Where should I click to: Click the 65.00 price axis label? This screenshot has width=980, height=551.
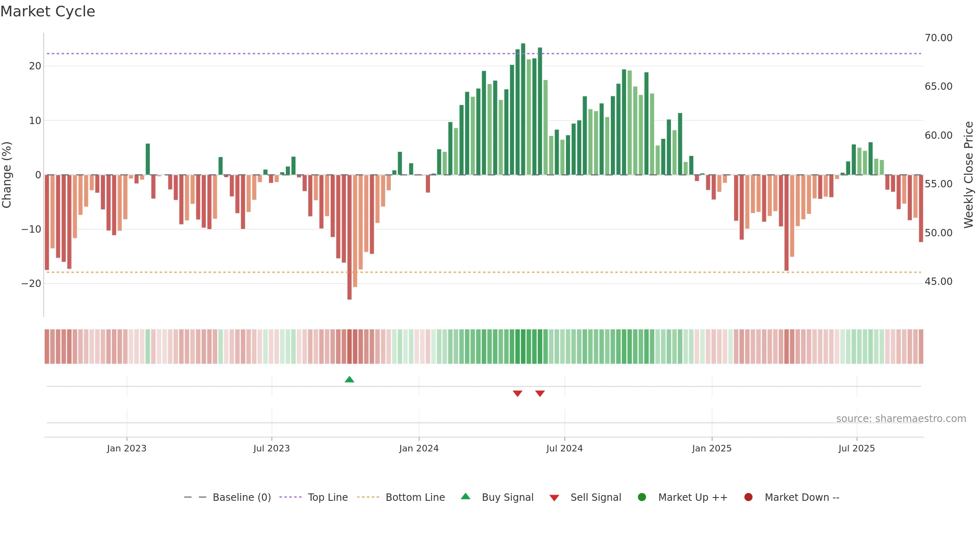938,86
